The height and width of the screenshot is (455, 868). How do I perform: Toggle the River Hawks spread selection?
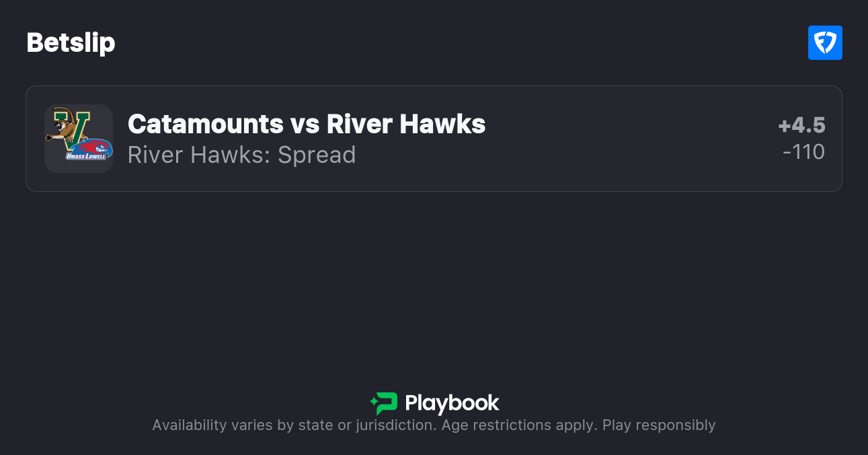pos(241,155)
